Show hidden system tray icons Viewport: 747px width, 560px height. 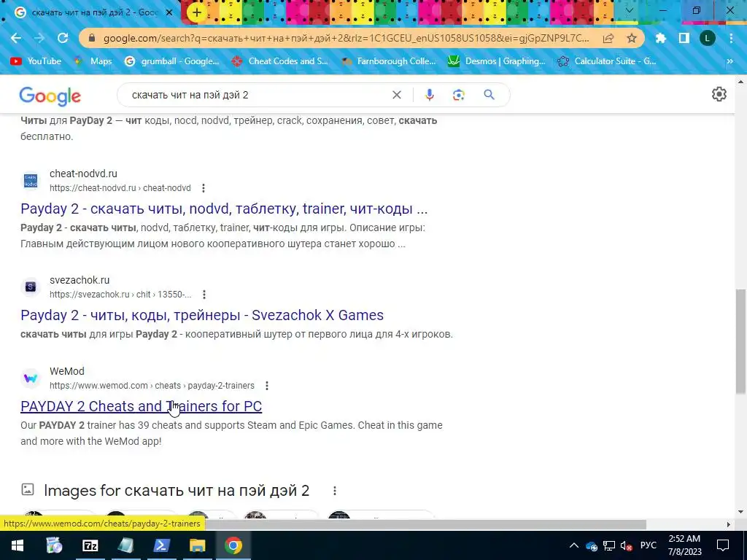(x=574, y=545)
